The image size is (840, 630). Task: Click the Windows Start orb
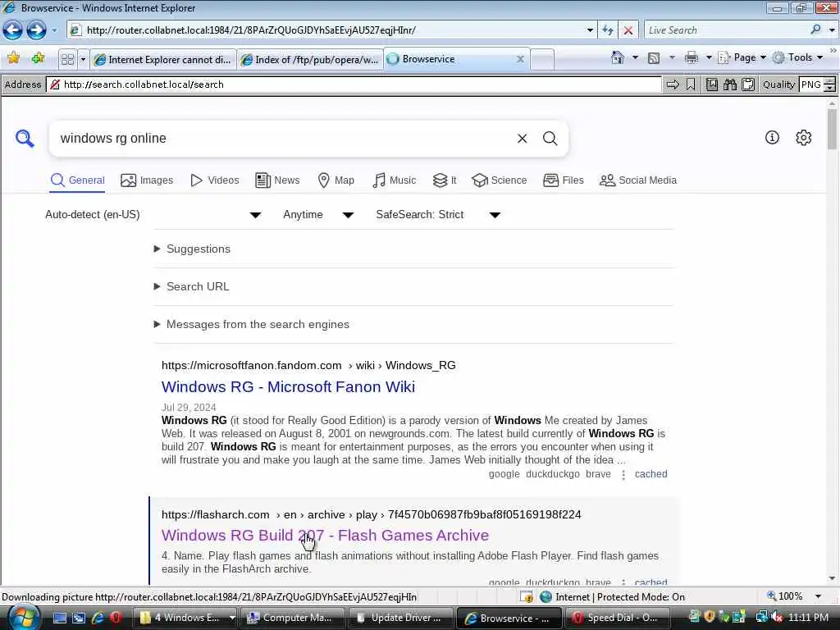[x=22, y=618]
